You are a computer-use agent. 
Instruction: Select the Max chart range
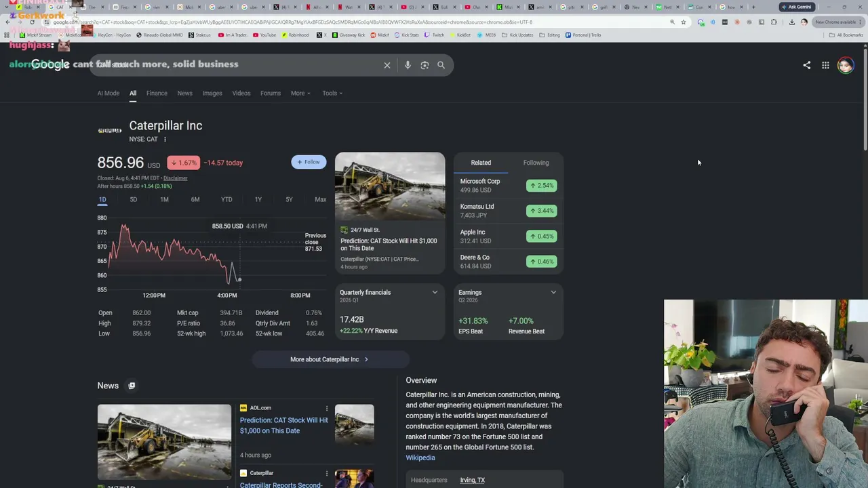pyautogui.click(x=321, y=200)
